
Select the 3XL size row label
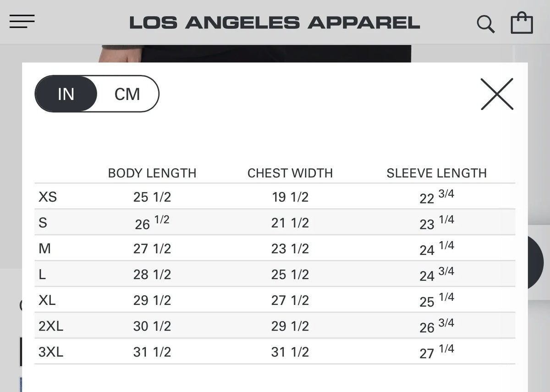(51, 352)
